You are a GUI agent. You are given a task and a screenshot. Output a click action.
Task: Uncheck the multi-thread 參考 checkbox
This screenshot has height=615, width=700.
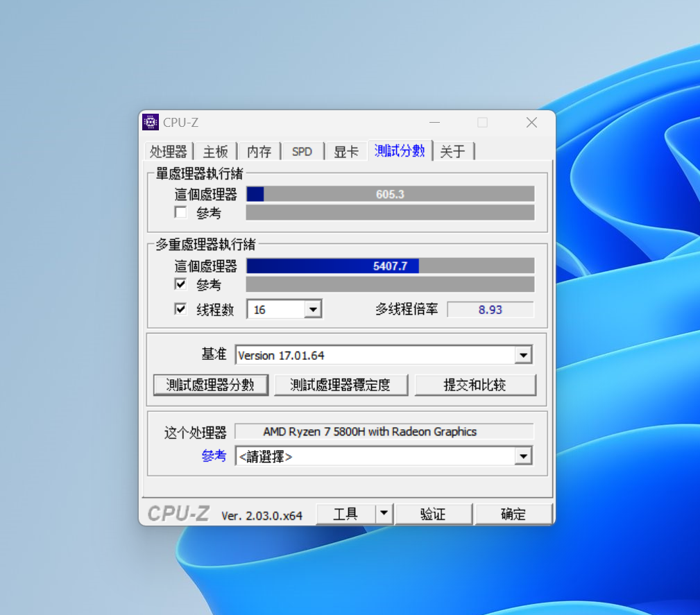tap(181, 284)
